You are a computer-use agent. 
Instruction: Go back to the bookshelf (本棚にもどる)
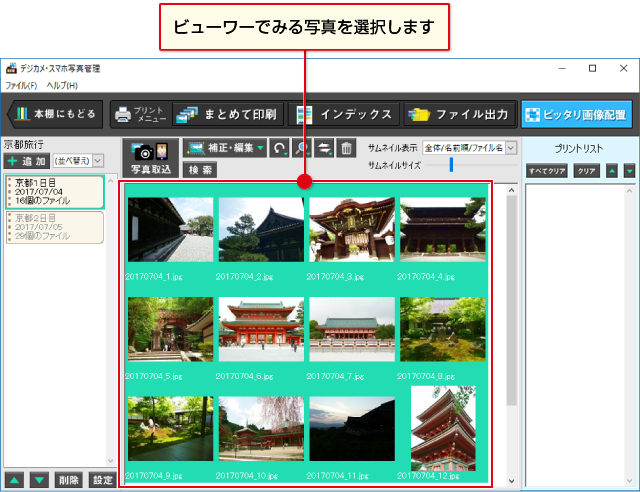(56, 114)
